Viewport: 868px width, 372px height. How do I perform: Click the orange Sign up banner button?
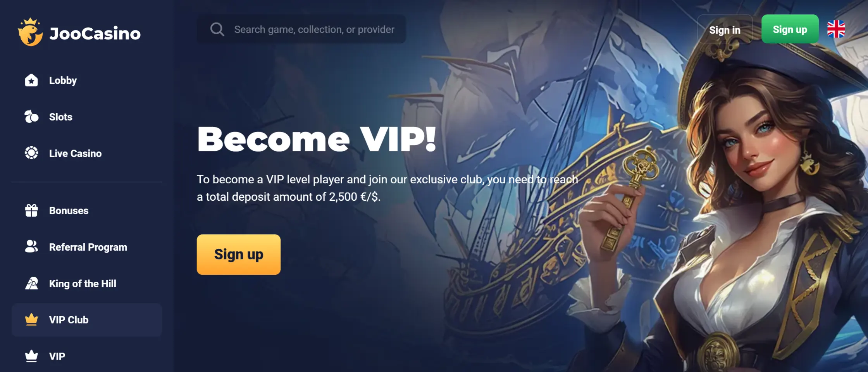point(238,255)
